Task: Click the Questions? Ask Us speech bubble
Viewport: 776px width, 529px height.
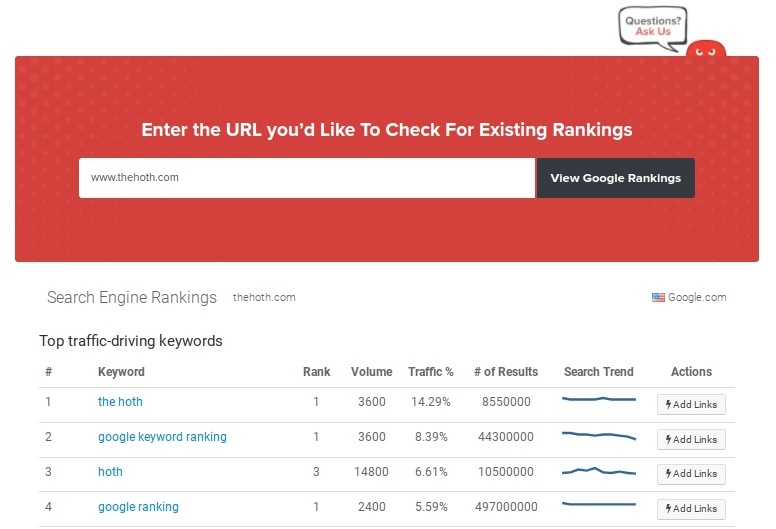Action: click(653, 26)
